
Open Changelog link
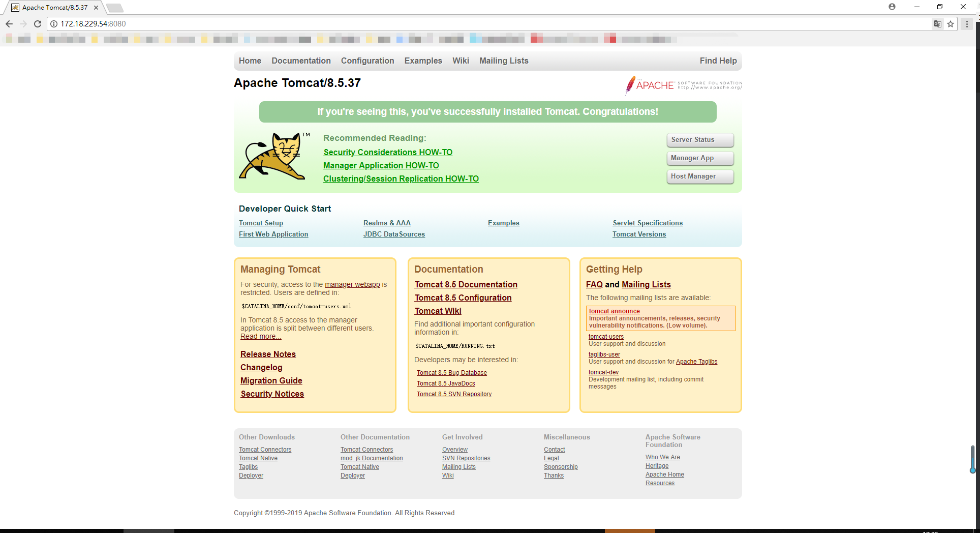pyautogui.click(x=261, y=367)
